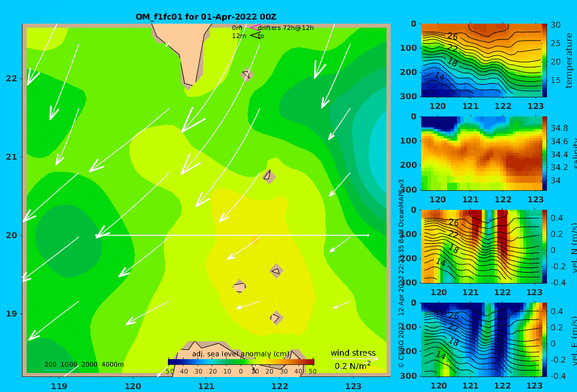Image resolution: width=577 pixels, height=392 pixels.
Task: Click the wind stress reference arrow
Action: pyautogui.click(x=354, y=359)
